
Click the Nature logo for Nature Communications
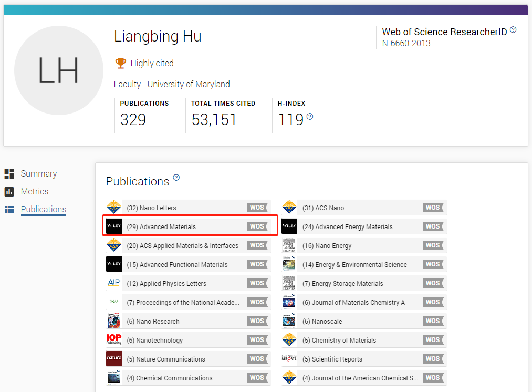pos(113,359)
